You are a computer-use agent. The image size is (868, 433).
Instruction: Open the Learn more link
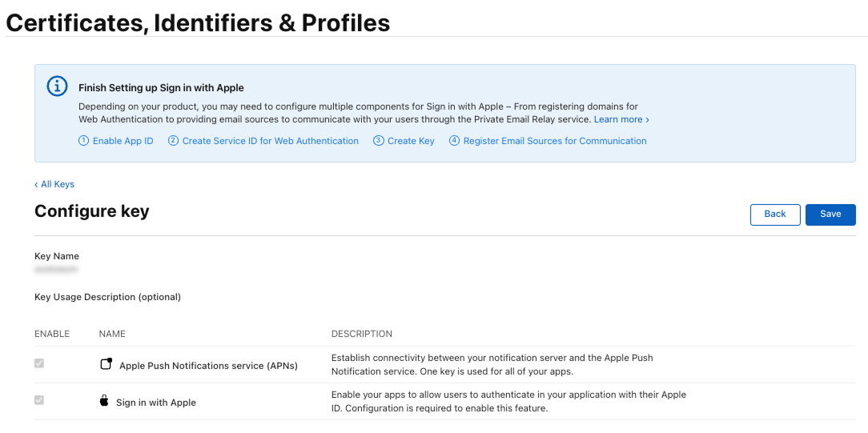pos(621,119)
